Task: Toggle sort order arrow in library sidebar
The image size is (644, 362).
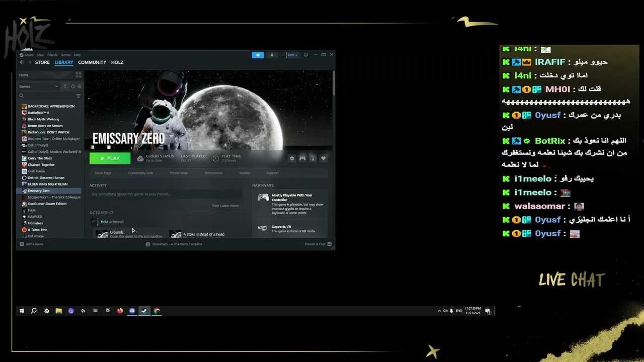Action: (x=65, y=86)
